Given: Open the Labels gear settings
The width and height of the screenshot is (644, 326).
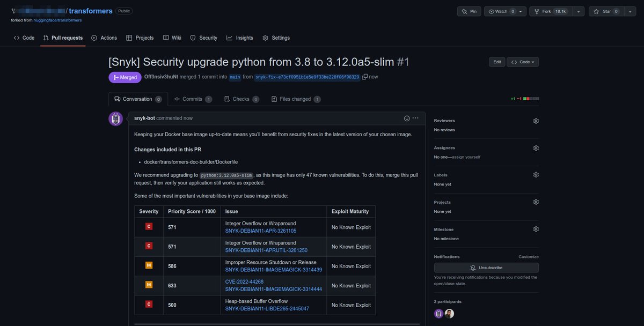Looking at the screenshot, I should pyautogui.click(x=536, y=175).
